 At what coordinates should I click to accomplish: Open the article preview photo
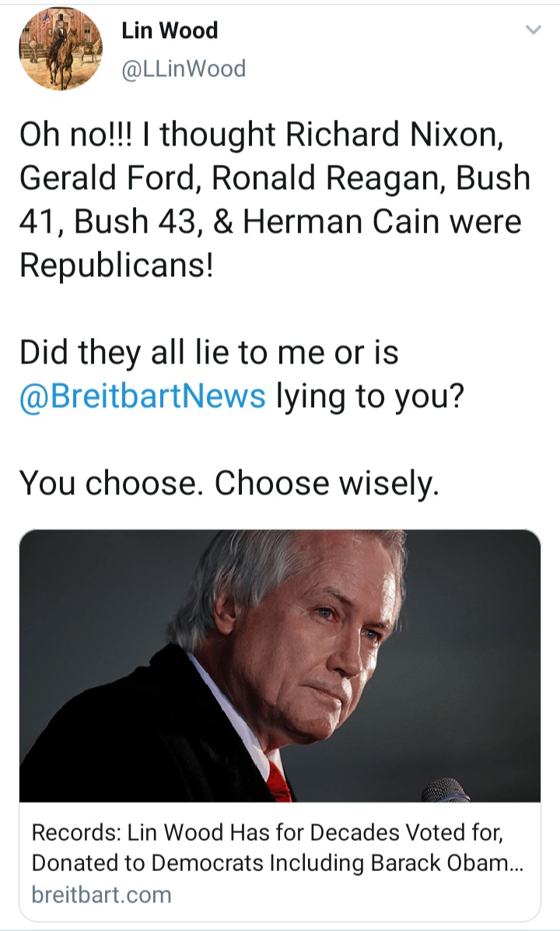click(x=280, y=666)
